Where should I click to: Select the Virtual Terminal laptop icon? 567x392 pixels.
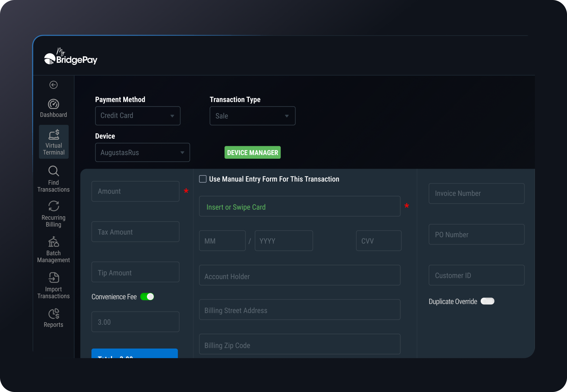pos(54,135)
